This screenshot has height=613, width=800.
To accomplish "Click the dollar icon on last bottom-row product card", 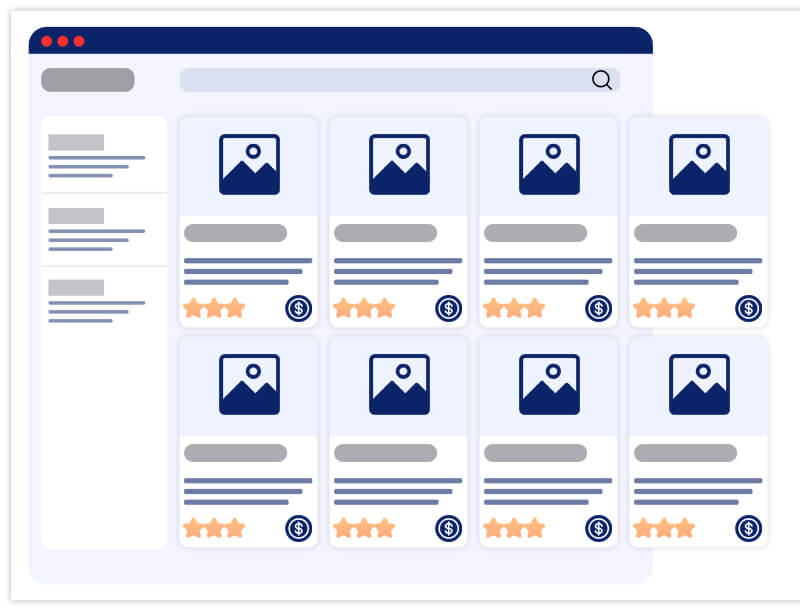I will (x=748, y=528).
